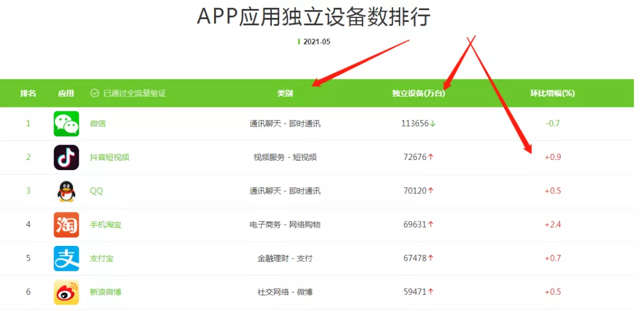Click rank number 5
644x311 pixels.
click(29, 258)
